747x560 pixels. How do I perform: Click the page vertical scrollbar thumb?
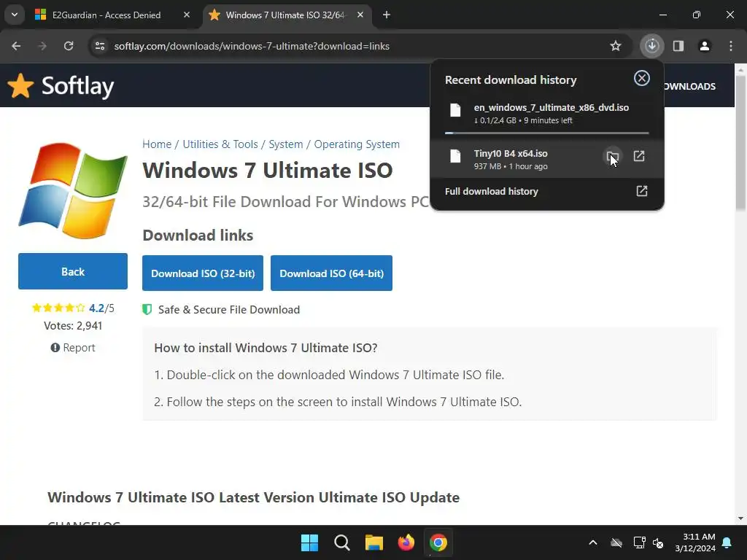click(x=740, y=143)
